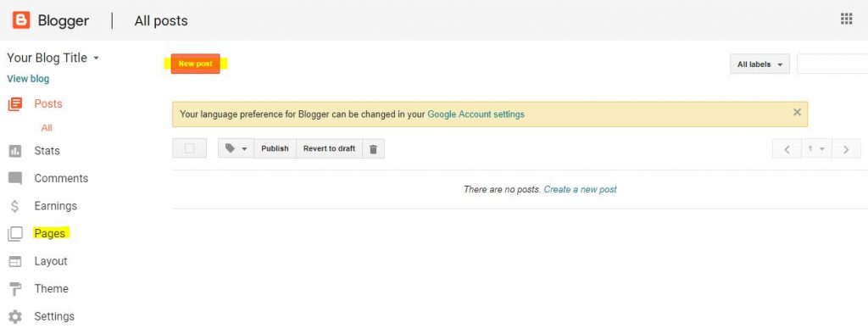Select All under Posts

(x=47, y=128)
